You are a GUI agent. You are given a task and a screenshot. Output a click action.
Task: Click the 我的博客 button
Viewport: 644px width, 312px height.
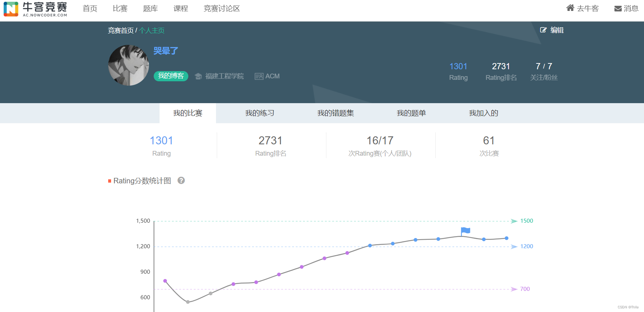click(x=171, y=76)
